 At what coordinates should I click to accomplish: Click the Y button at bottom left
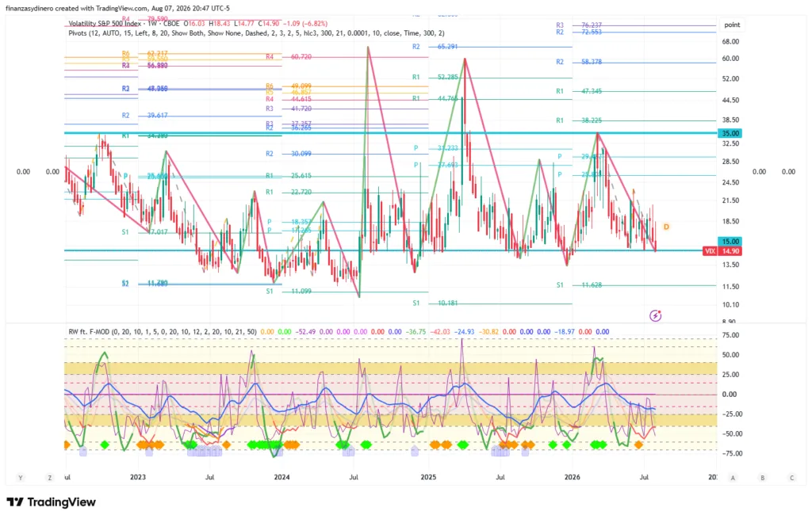[x=21, y=478]
